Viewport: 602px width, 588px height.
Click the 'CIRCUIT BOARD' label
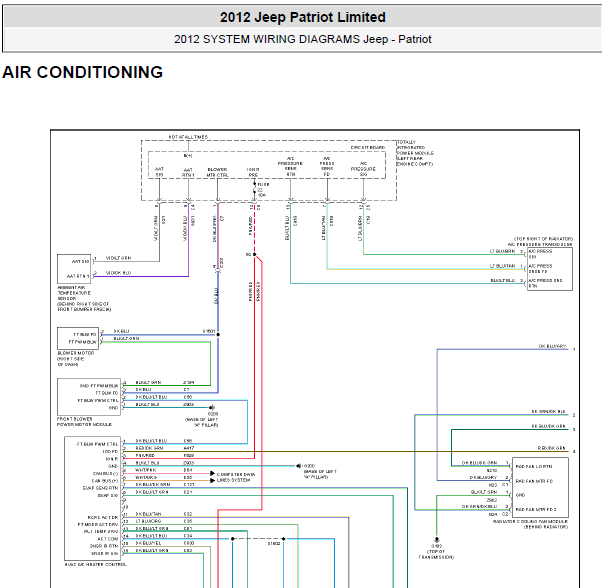[367, 147]
